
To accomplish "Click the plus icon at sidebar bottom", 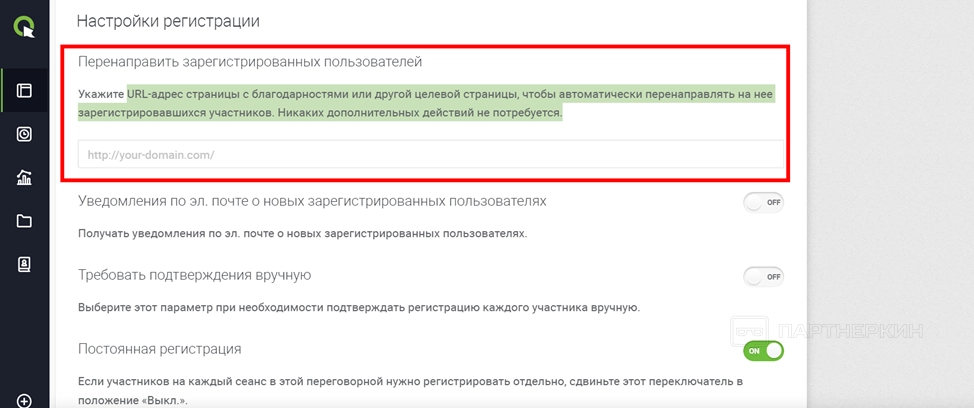I will pos(24,401).
